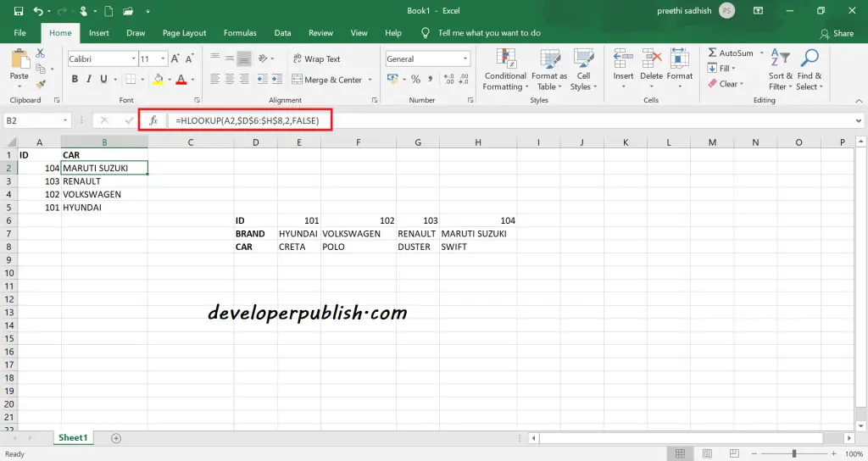Open the Merge & Center dropdown arrow
The image size is (868, 461).
tap(370, 80)
